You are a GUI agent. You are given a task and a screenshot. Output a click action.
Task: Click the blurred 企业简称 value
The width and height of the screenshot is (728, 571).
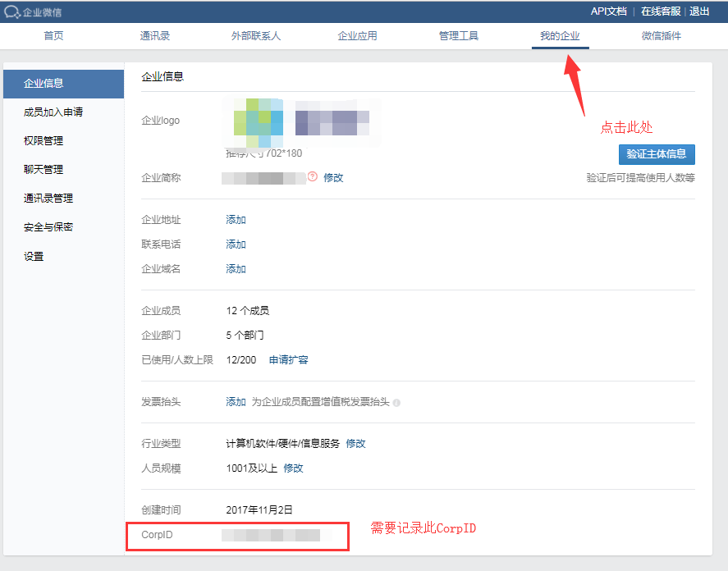263,178
